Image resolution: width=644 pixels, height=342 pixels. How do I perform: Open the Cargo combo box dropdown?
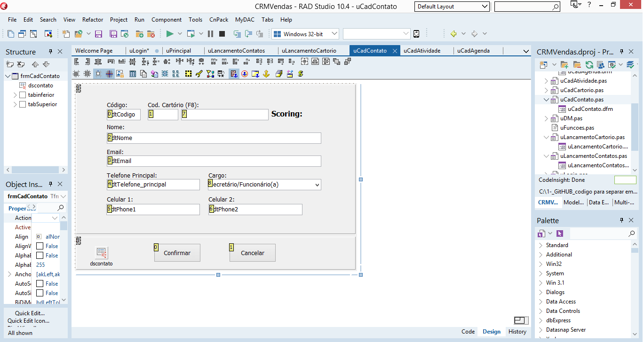click(x=317, y=185)
